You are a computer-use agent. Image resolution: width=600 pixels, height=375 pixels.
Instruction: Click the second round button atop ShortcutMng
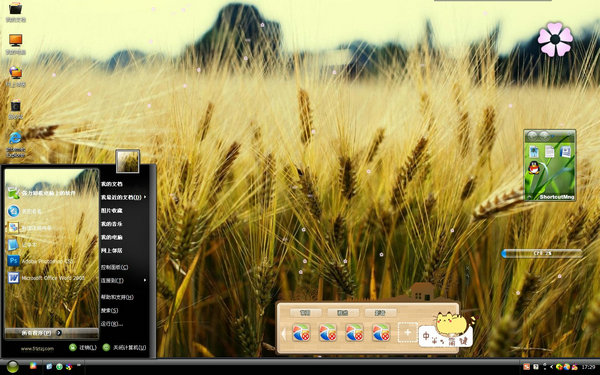click(x=544, y=135)
